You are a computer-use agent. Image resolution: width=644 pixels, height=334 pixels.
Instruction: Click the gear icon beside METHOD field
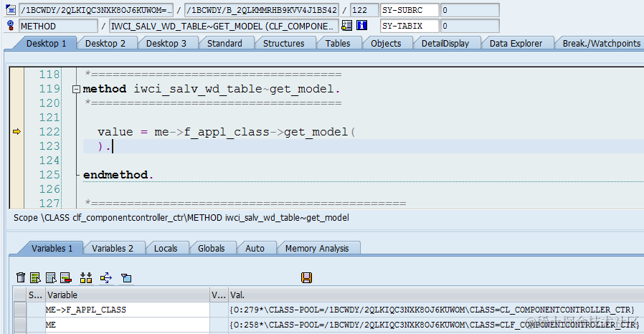[x=11, y=25]
